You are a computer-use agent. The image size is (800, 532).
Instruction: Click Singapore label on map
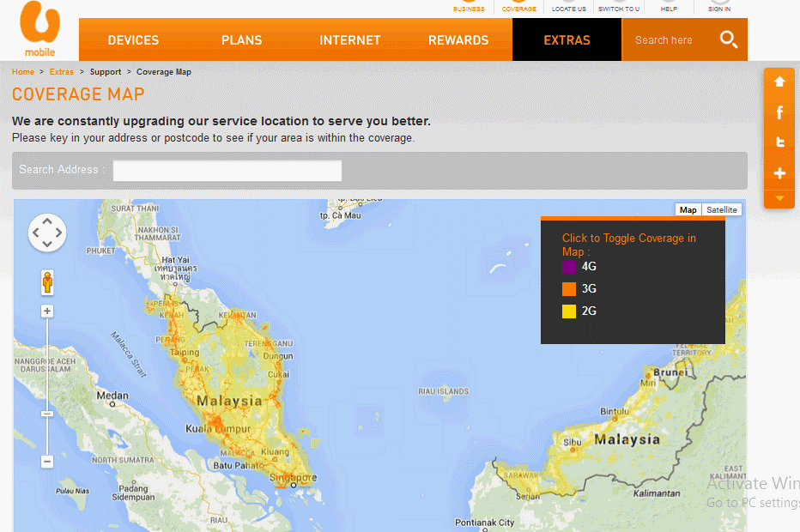(294, 477)
